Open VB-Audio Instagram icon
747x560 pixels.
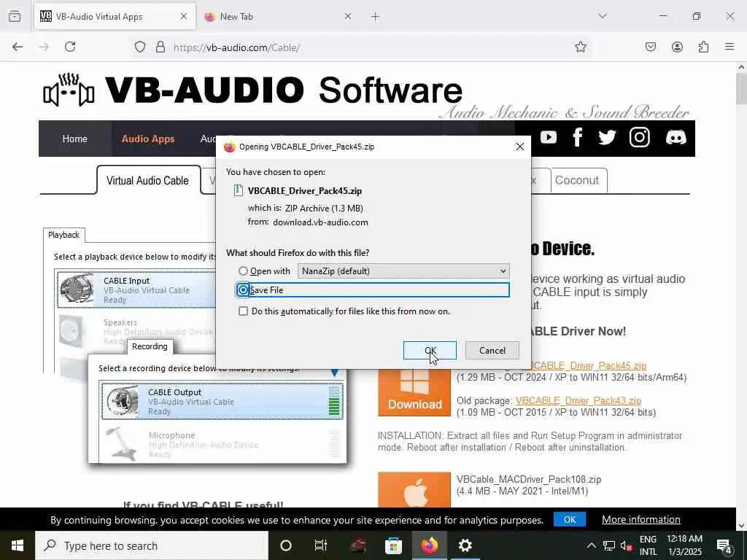639,138
